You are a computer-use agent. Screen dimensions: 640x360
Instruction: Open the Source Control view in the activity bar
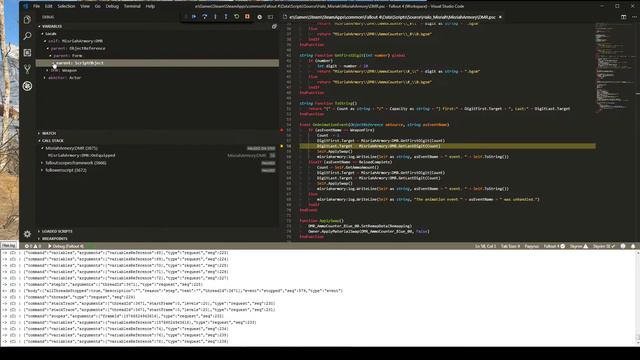pos(27,69)
